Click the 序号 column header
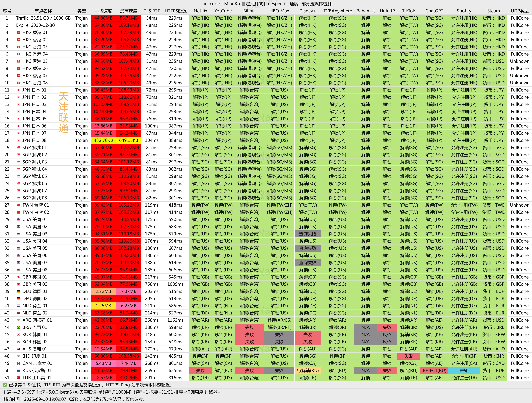This screenshot has height=403, width=532. click(x=7, y=11)
